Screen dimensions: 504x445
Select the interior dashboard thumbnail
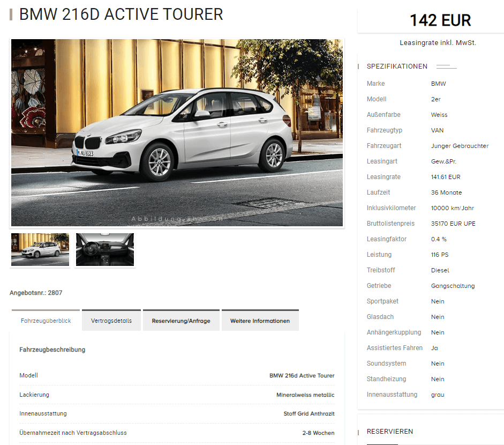(x=105, y=249)
